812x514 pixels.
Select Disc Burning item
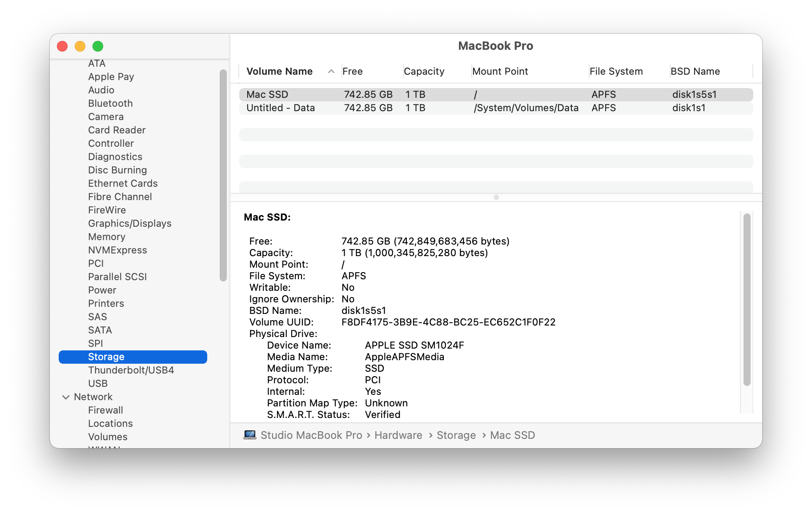117,170
